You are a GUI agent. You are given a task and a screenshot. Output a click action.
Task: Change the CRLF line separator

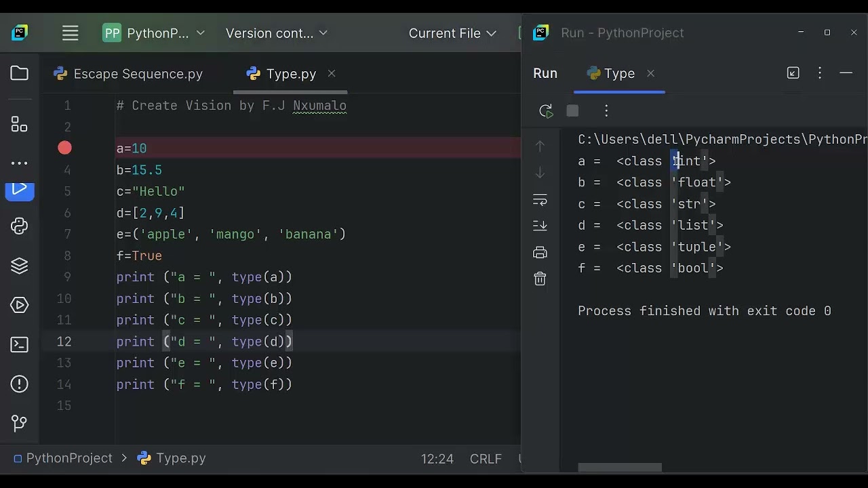tap(486, 459)
